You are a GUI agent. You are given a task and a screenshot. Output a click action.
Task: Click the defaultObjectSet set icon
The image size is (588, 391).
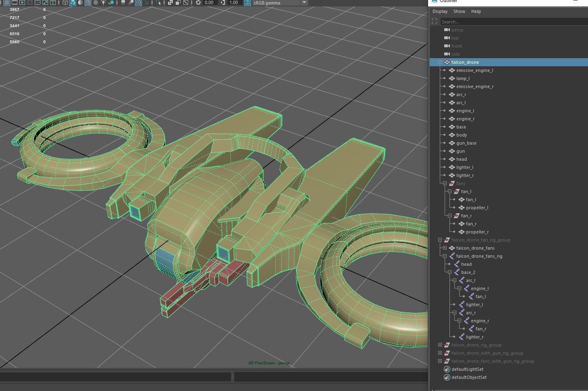(x=447, y=377)
